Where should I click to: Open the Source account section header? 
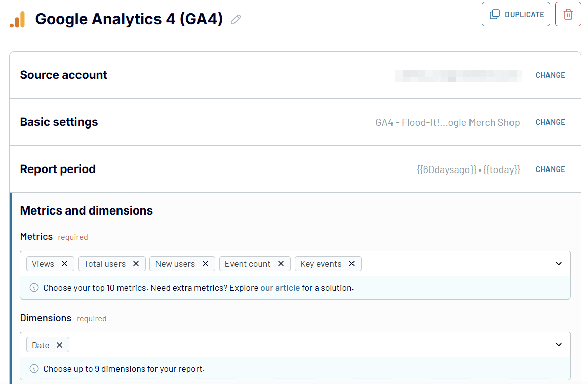tap(63, 75)
